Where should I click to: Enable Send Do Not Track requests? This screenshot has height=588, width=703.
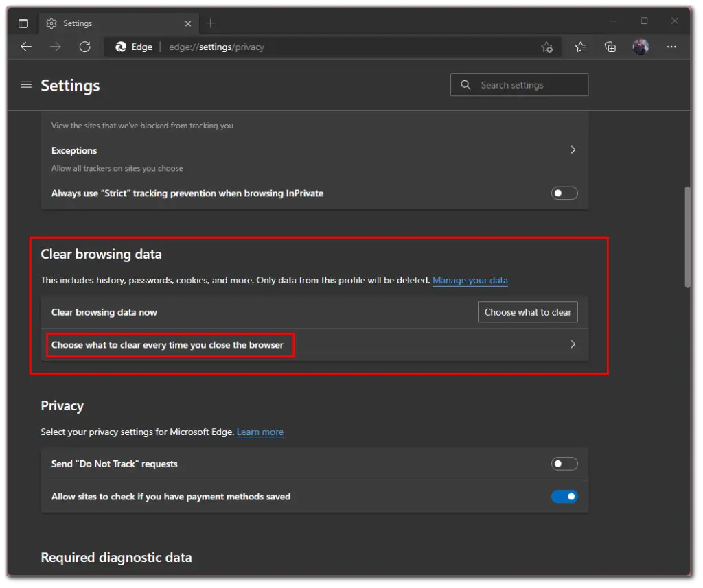564,464
